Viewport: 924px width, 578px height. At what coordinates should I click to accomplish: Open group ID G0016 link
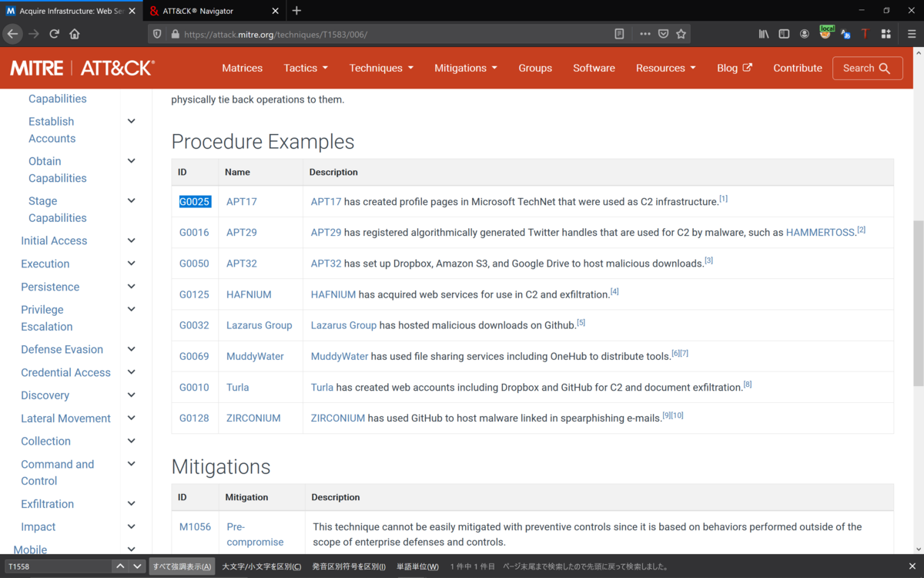click(x=194, y=233)
